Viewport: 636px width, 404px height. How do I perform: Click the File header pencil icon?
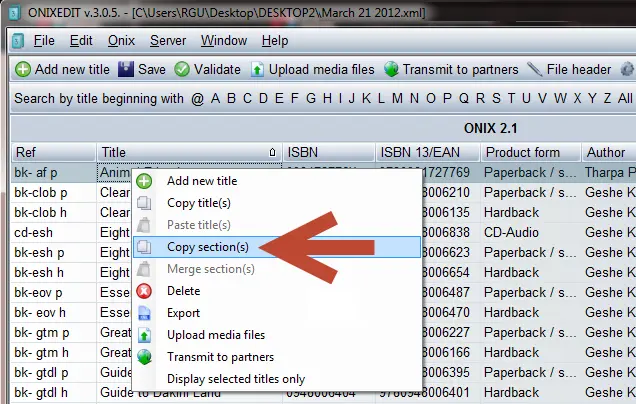(535, 69)
